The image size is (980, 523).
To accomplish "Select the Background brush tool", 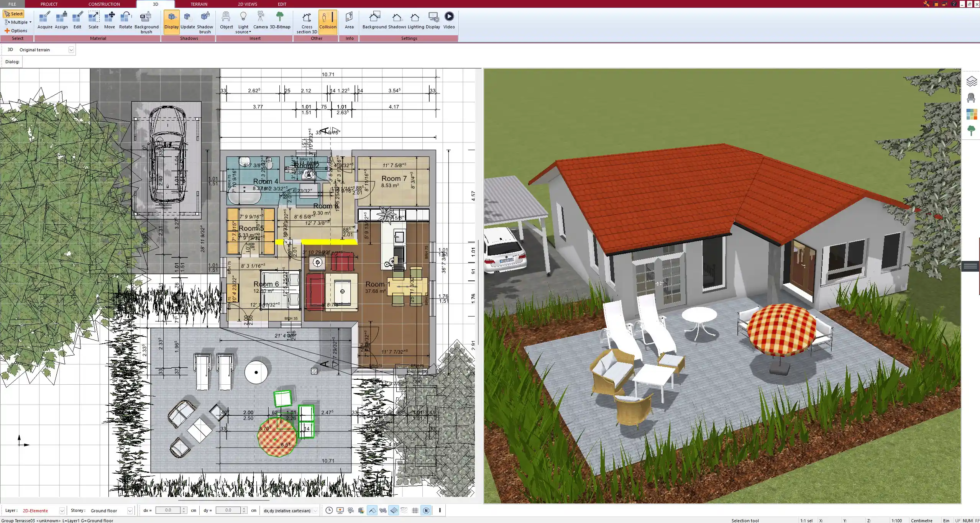I will 146,23.
